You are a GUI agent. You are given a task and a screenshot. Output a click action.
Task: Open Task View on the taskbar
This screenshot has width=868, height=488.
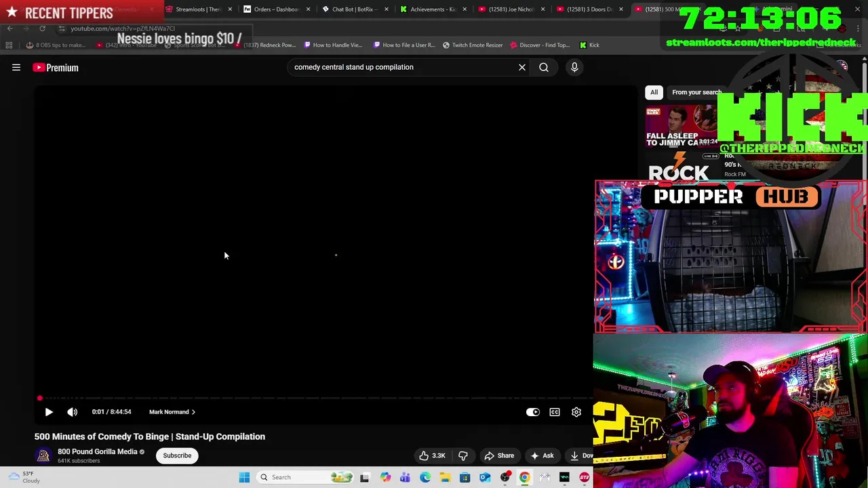[x=364, y=477]
